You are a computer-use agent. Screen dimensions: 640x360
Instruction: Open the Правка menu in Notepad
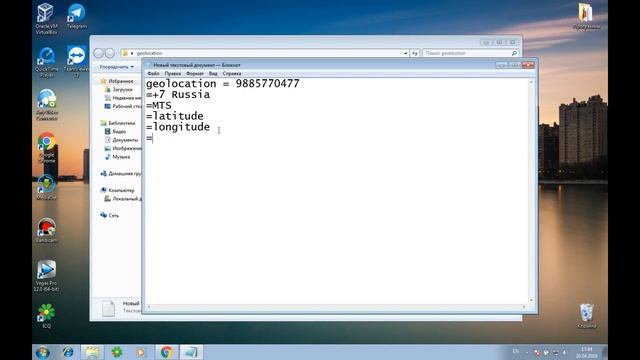(173, 73)
